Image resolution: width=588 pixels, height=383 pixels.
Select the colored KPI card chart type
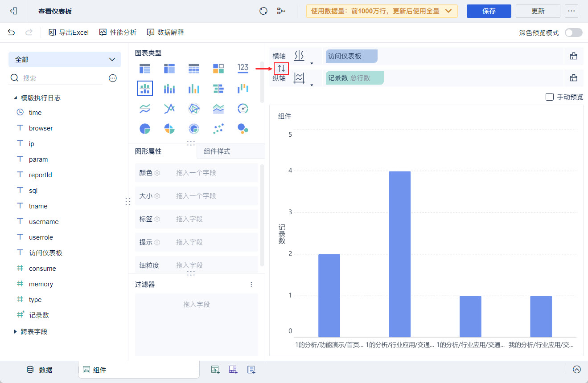218,68
